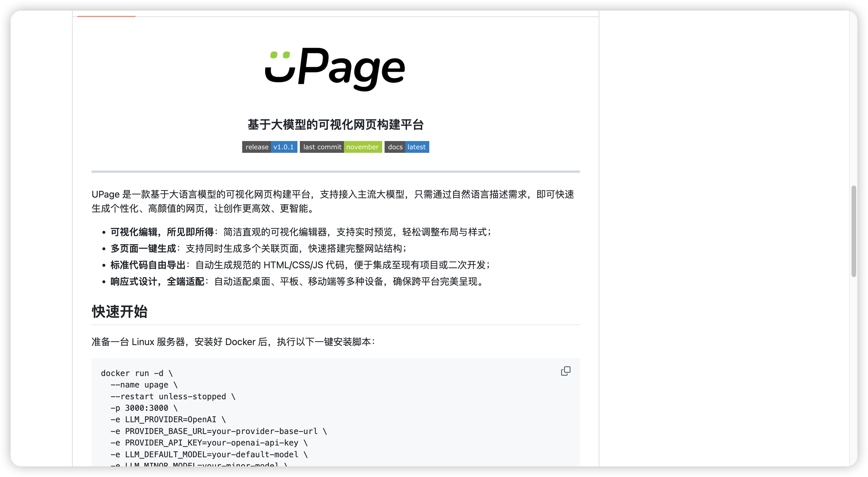Click the bold text 多页面一键生成

pyautogui.click(x=143, y=249)
